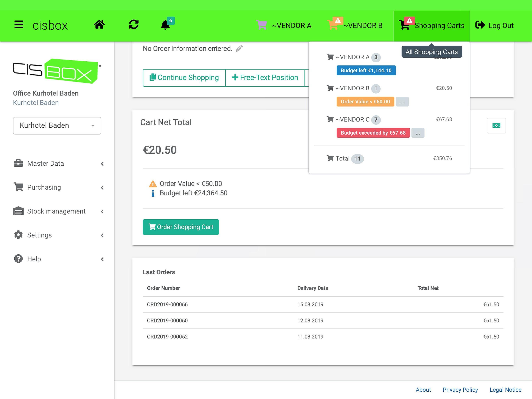Open Vendor B cart with warning
The image size is (532, 399).
355,25
